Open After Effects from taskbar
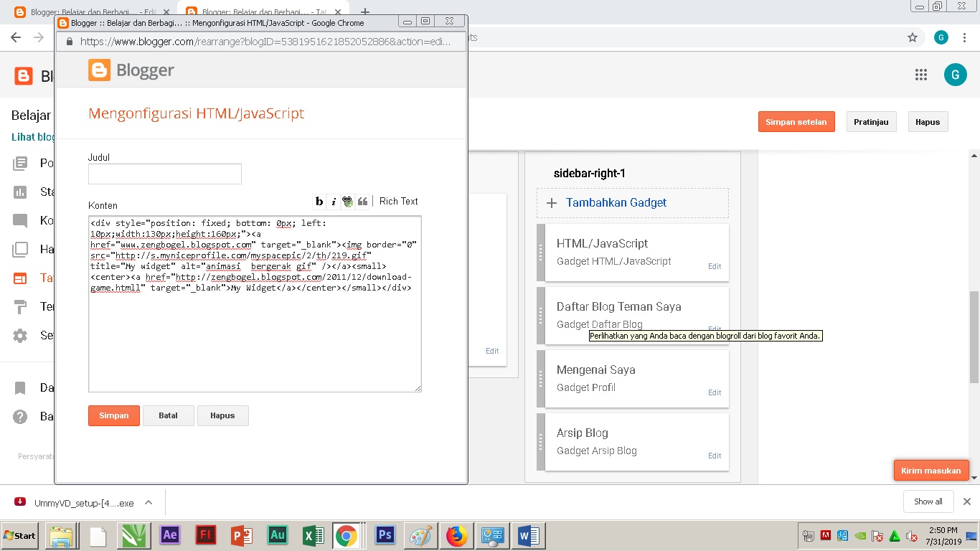980x551 pixels. pyautogui.click(x=170, y=535)
